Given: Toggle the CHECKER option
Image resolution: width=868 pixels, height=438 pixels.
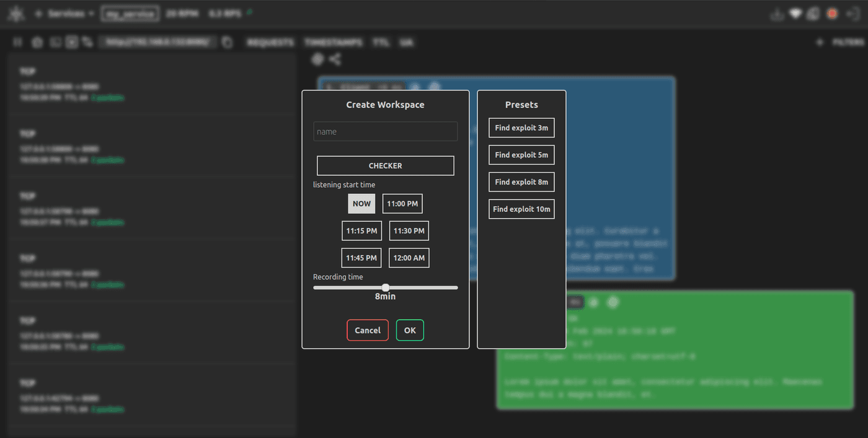Looking at the screenshot, I should pyautogui.click(x=385, y=165).
